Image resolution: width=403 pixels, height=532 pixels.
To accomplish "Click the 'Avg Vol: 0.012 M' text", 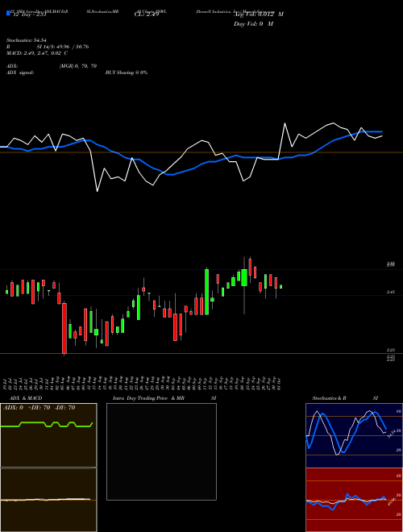I will click(259, 15).
